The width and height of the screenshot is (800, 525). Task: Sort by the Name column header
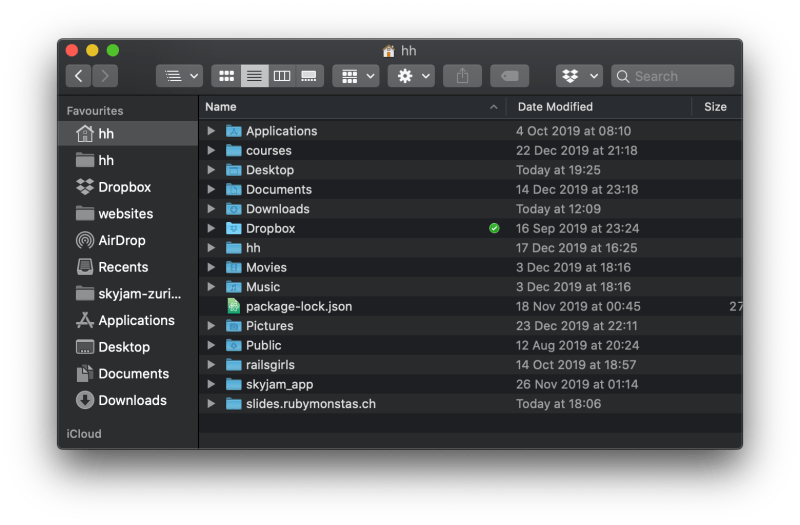click(x=352, y=107)
